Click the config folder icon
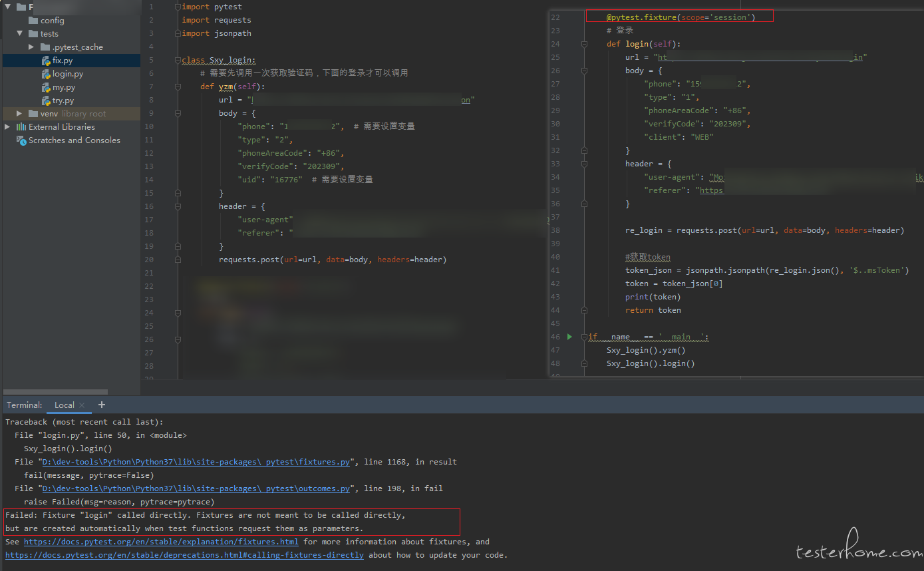 point(33,21)
